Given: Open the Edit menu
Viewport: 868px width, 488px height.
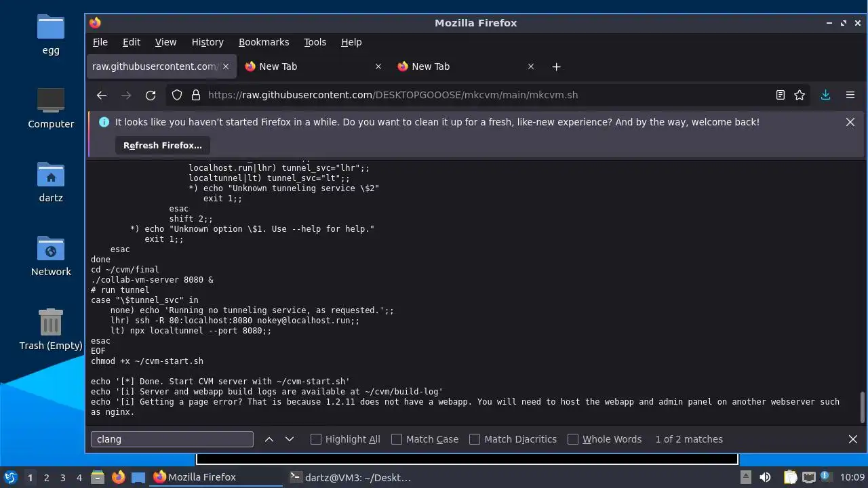Looking at the screenshot, I should pos(132,42).
